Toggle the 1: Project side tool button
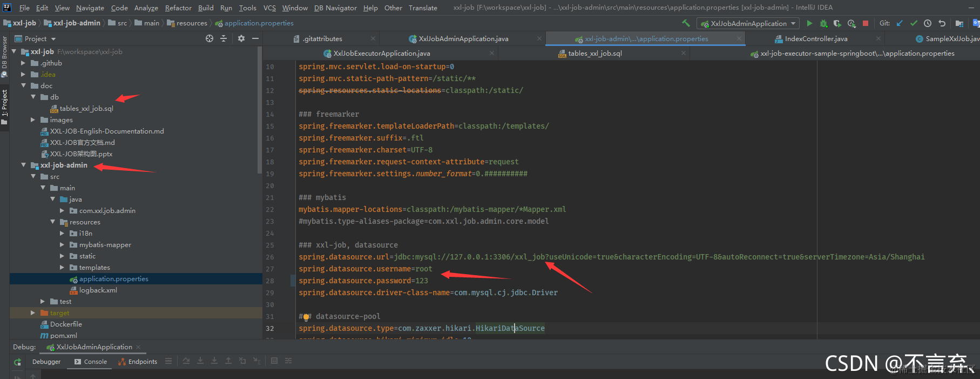 coord(4,107)
